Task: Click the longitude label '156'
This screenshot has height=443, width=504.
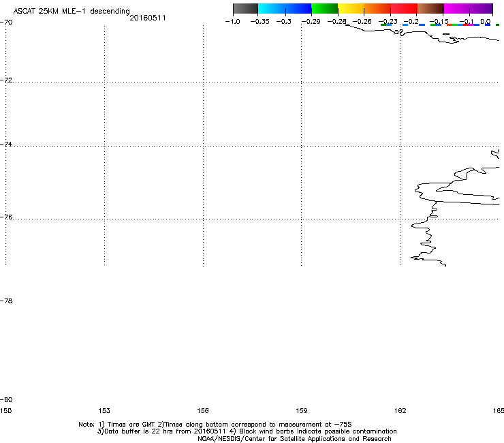Action: pyautogui.click(x=203, y=411)
